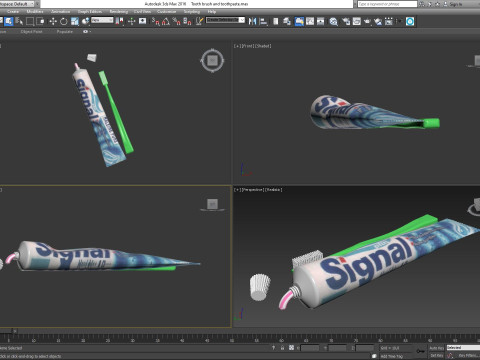Open the Animation menu
The width and height of the screenshot is (480, 360).
click(61, 12)
